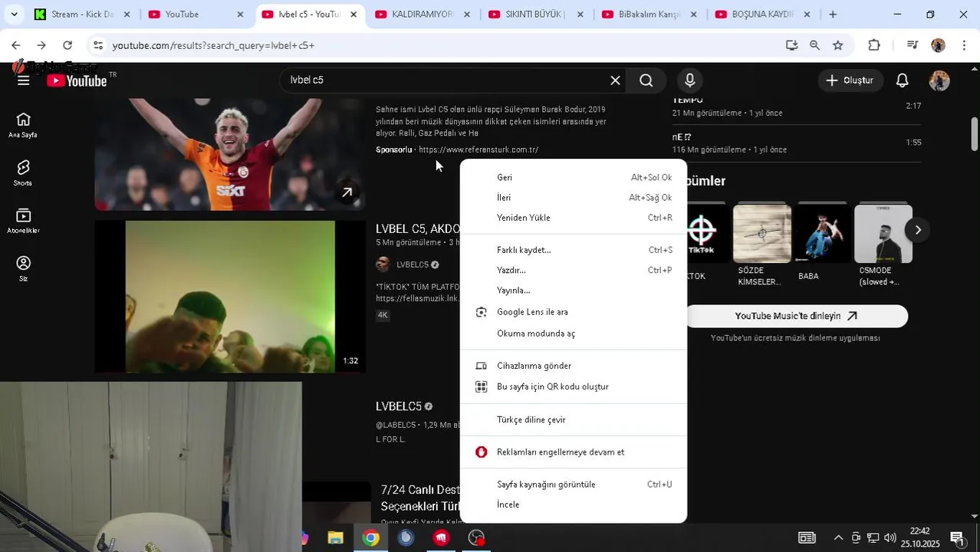
Task: Click the Oluştur create button
Action: pos(850,80)
